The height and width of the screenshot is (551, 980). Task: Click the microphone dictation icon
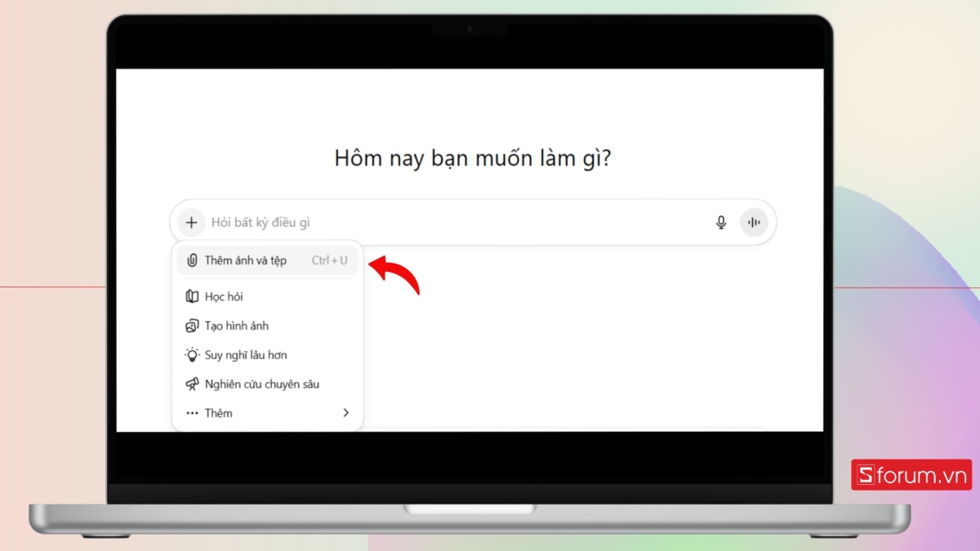click(721, 222)
